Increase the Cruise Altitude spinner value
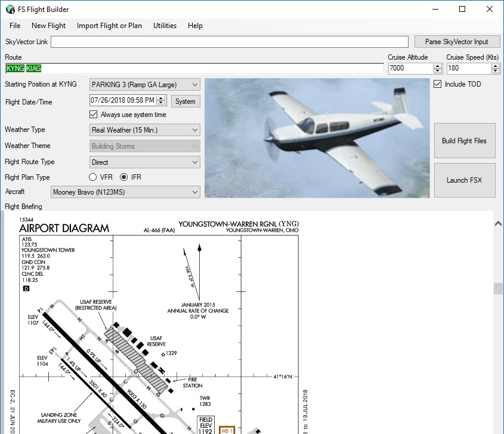The image size is (504, 434). [x=437, y=66]
